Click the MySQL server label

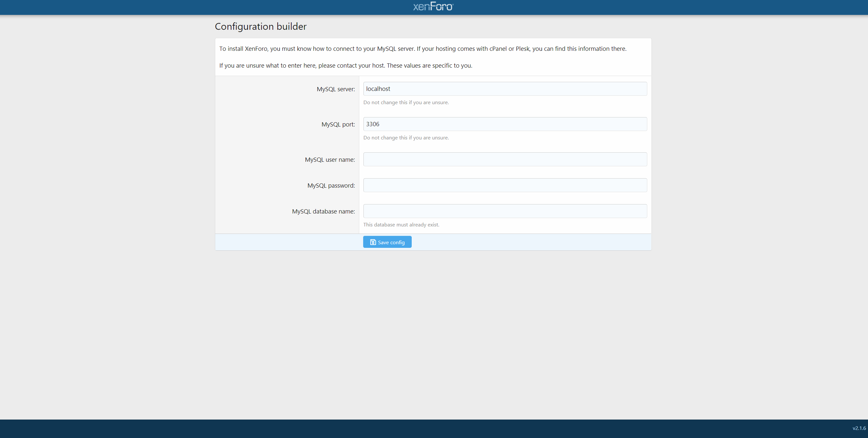point(336,89)
